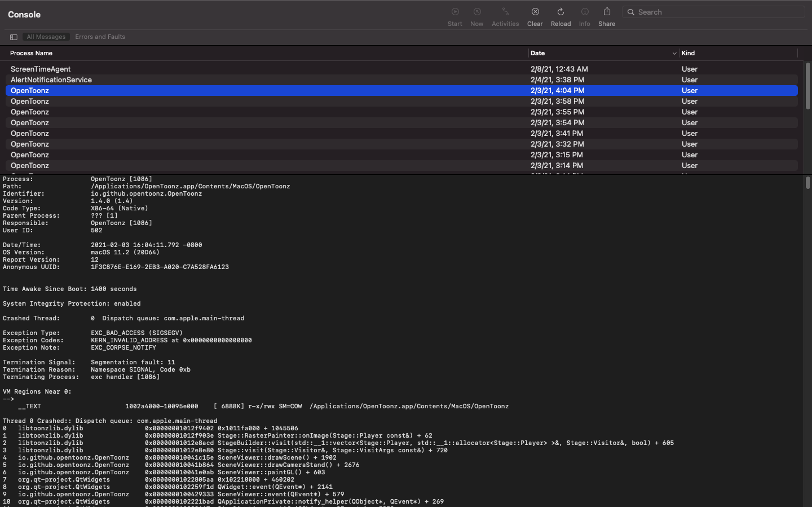
Task: Click the KERN_INVALID_ADDRESS exception codes text
Action: (171, 341)
